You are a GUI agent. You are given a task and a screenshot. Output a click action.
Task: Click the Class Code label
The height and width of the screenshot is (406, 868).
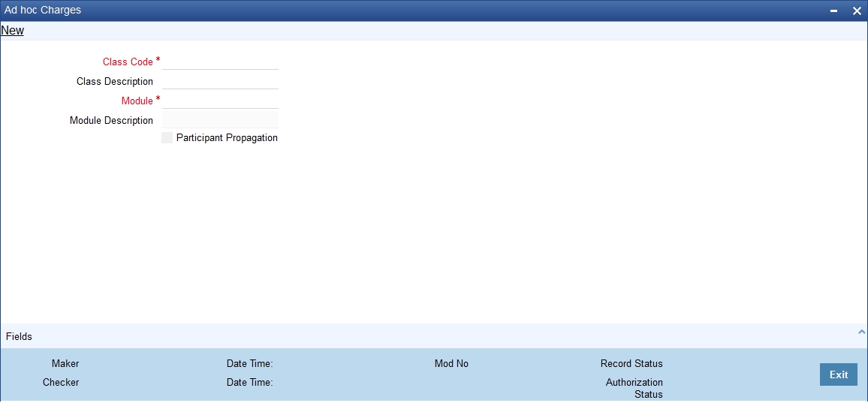point(128,62)
